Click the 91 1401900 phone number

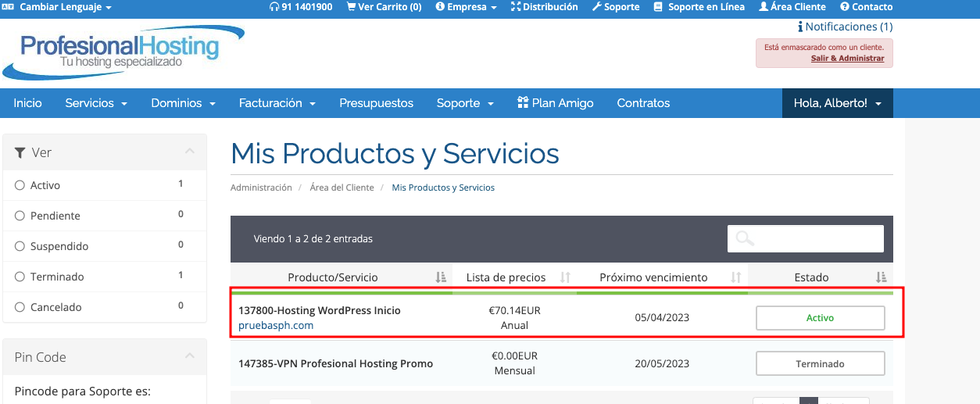click(307, 6)
